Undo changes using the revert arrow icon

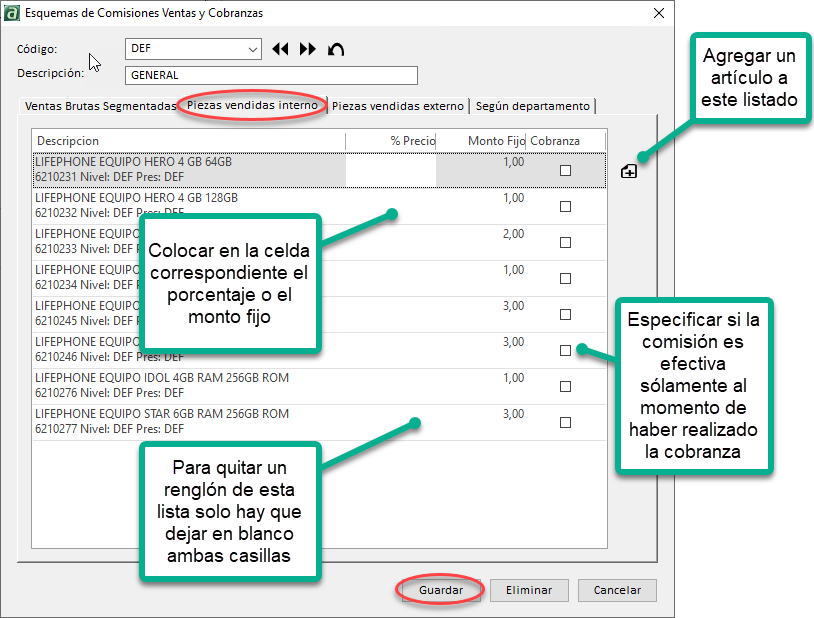point(336,48)
